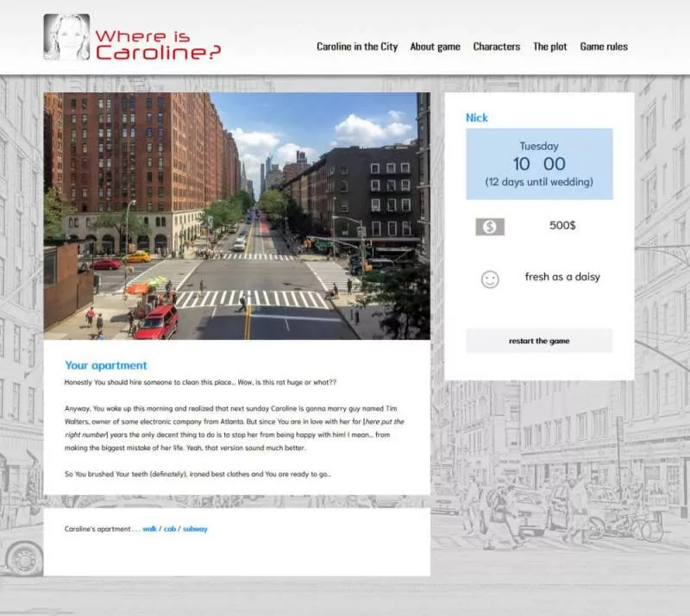This screenshot has height=616, width=690.
Task: Click the smiley face mood icon
Action: tap(489, 279)
